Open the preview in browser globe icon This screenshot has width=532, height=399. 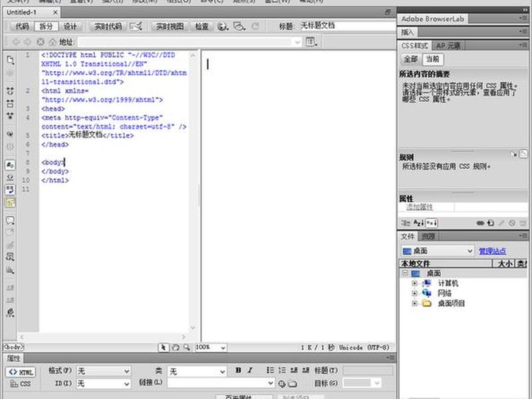[x=223, y=26]
